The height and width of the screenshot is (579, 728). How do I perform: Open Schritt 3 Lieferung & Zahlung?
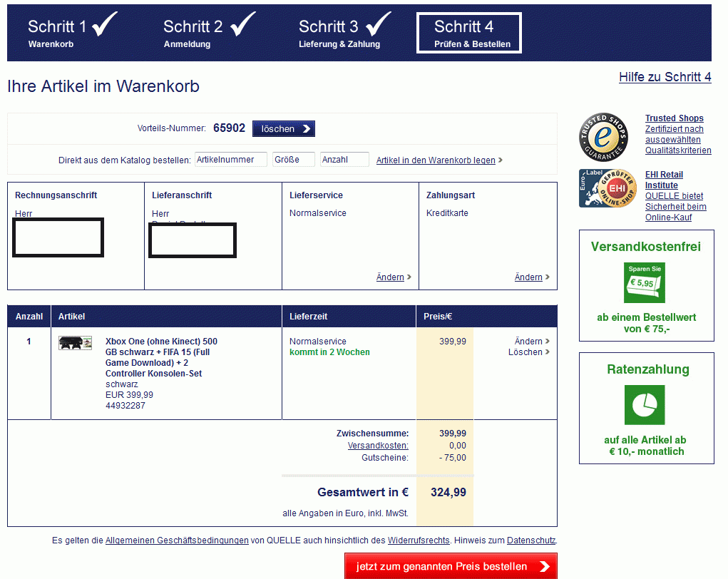(x=344, y=32)
